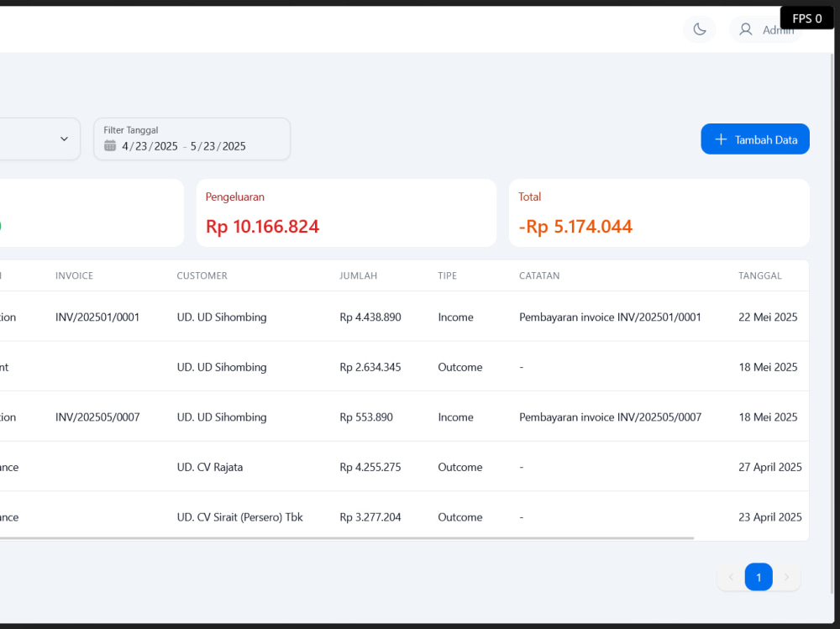Click the CUSTOMER column header
The width and height of the screenshot is (840, 629).
(x=202, y=275)
